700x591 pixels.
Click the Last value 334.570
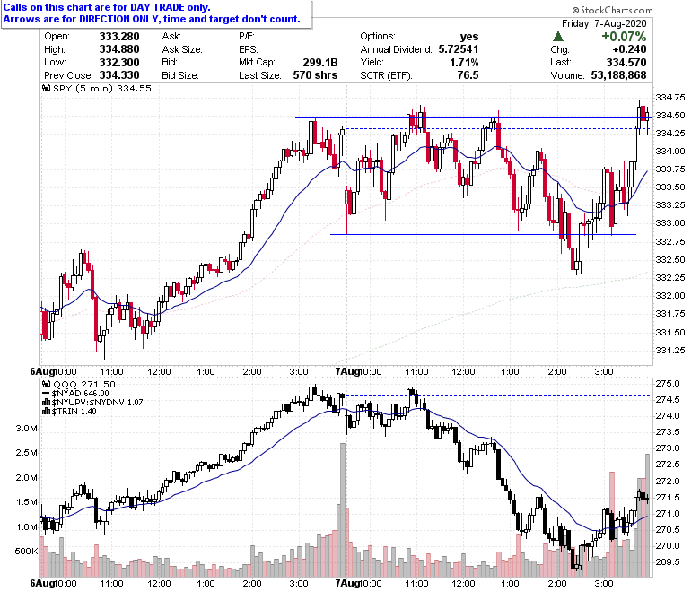[626, 63]
